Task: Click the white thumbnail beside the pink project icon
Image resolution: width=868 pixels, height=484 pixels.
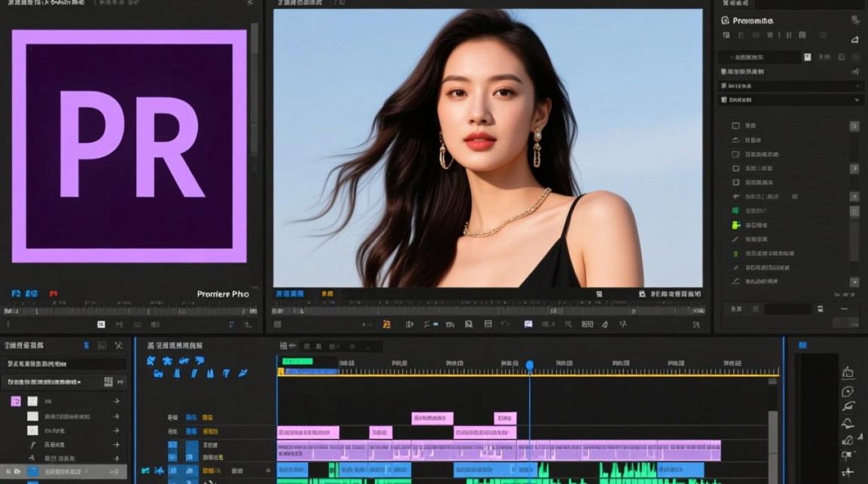Action: [x=32, y=401]
